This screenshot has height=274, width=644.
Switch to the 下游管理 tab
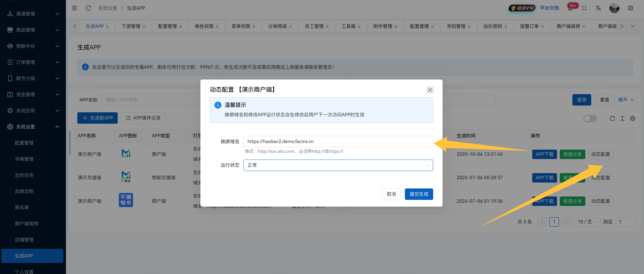tap(131, 26)
